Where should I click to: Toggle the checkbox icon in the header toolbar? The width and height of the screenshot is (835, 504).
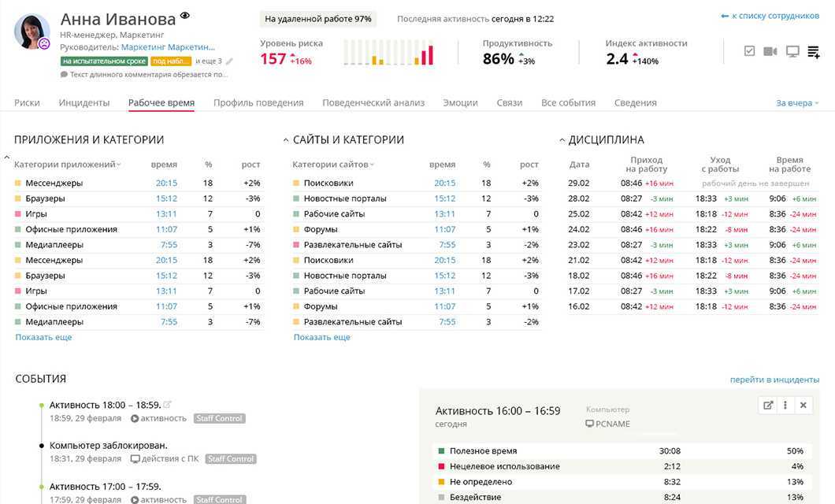(x=749, y=52)
